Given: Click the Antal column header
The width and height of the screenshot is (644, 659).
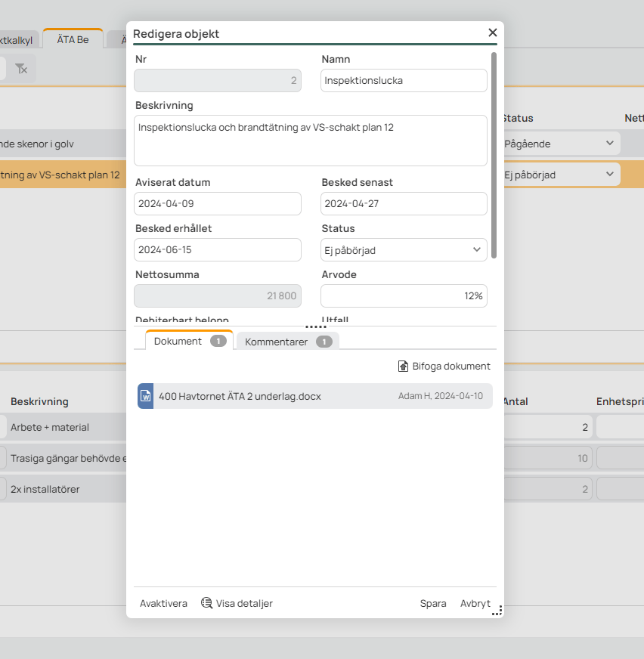Looking at the screenshot, I should (516, 401).
